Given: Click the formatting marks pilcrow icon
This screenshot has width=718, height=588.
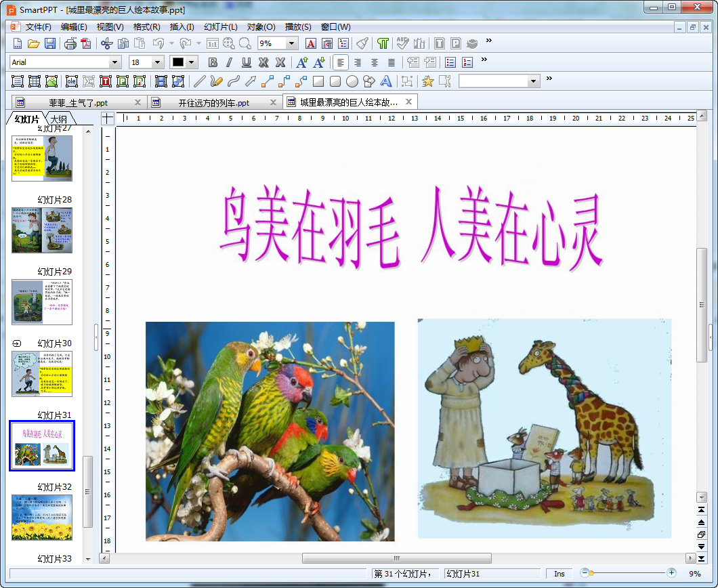Looking at the screenshot, I should (383, 43).
